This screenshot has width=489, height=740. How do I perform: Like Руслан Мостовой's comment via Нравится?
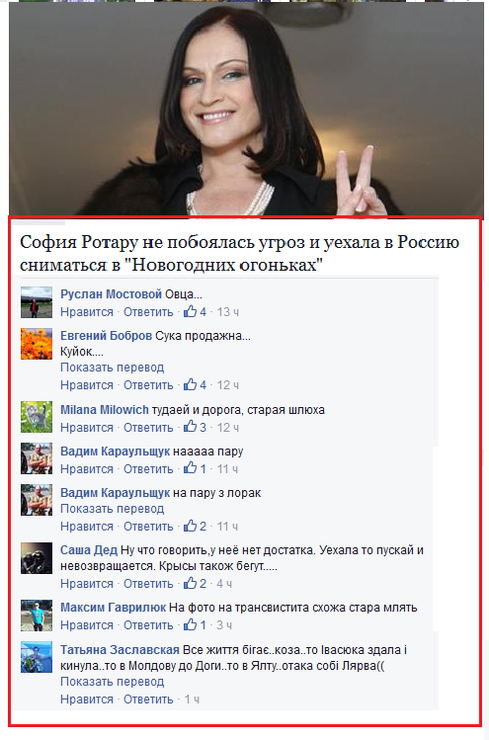(x=87, y=312)
